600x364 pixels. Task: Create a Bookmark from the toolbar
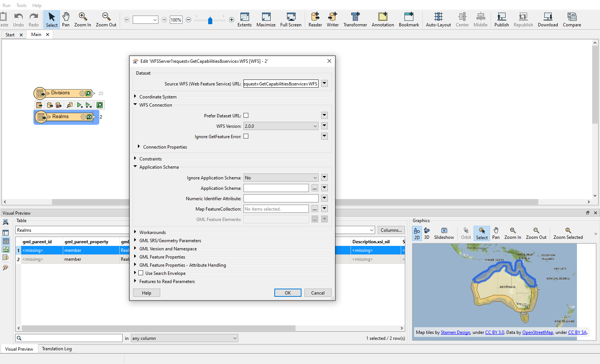point(409,20)
